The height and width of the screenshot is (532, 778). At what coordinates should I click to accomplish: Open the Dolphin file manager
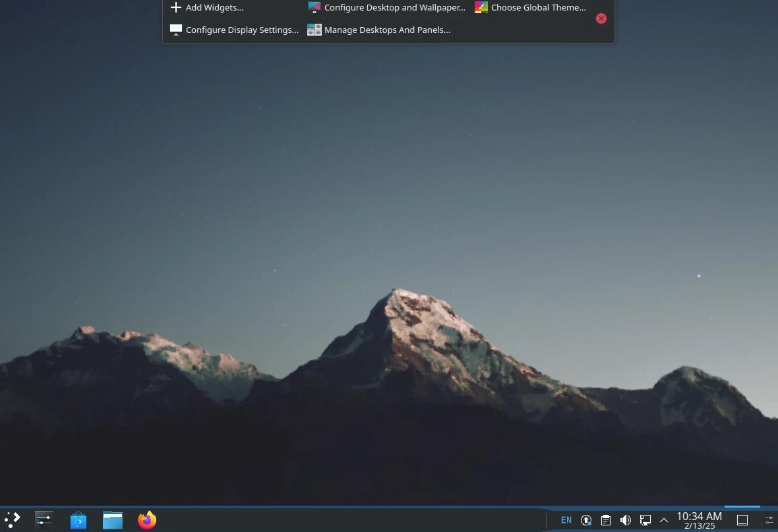(112, 519)
